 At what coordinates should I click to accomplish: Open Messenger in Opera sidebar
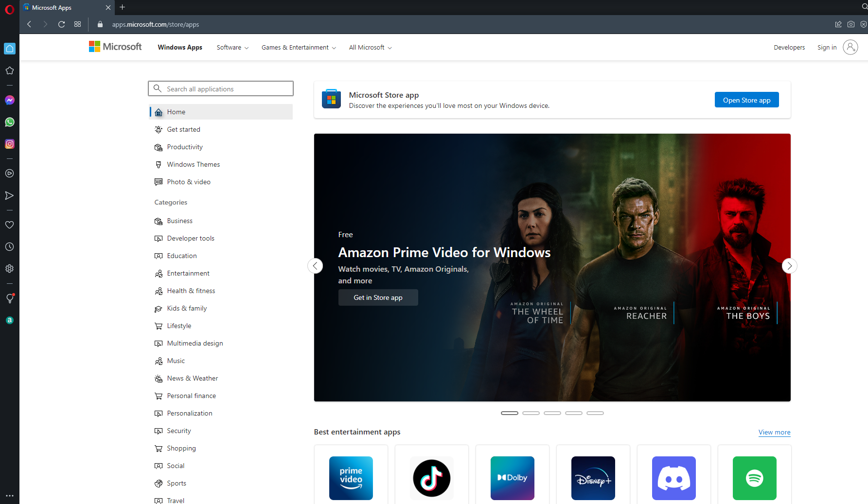tap(10, 100)
